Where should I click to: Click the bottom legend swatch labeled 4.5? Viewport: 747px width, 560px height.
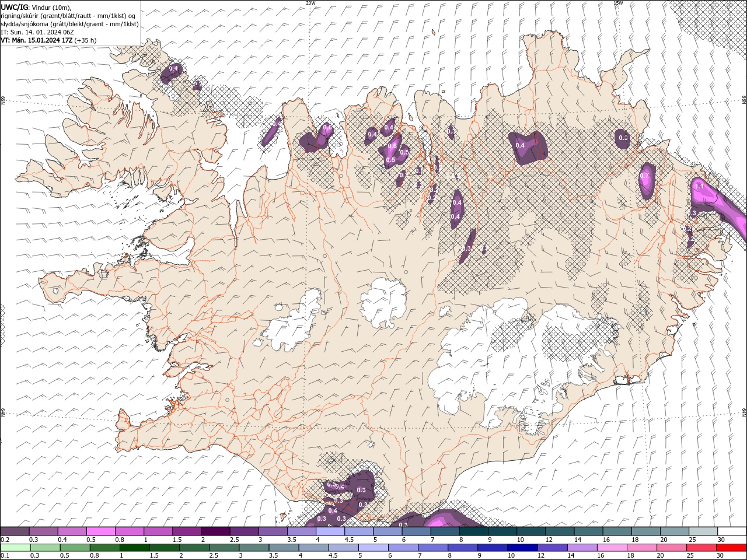coord(344,548)
